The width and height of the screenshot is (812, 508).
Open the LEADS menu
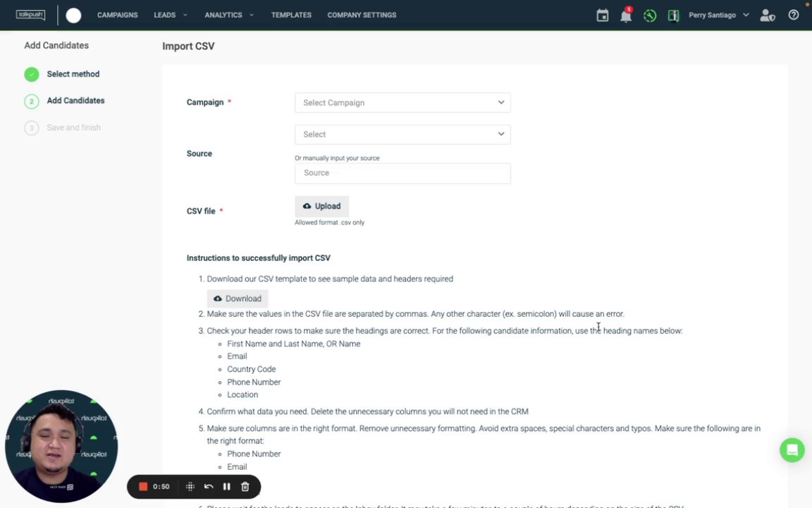click(171, 15)
